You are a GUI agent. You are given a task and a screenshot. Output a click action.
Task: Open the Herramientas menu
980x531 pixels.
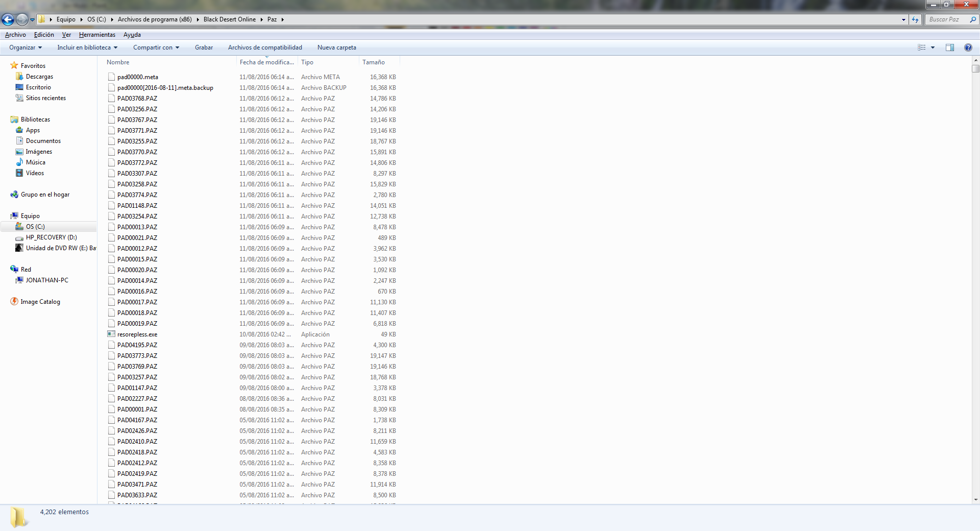(x=97, y=35)
